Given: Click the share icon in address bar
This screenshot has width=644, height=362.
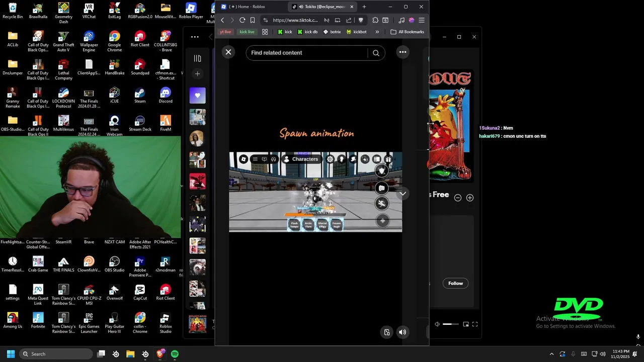Looking at the screenshot, I should [349, 20].
